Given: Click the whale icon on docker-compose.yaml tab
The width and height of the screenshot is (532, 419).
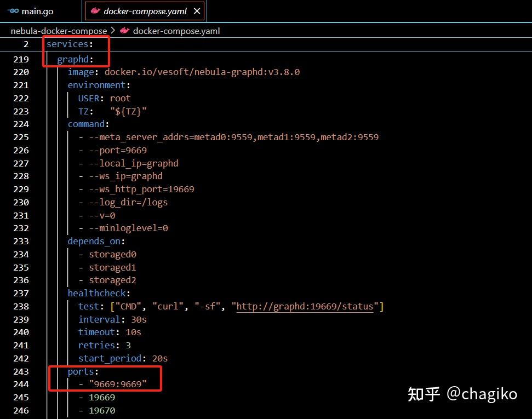Looking at the screenshot, I should [x=94, y=10].
